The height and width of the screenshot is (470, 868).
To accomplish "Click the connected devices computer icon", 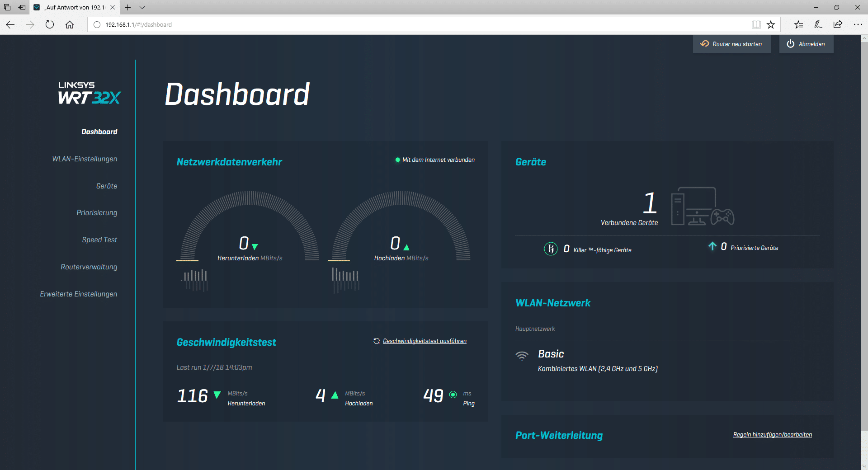I will [x=702, y=207].
